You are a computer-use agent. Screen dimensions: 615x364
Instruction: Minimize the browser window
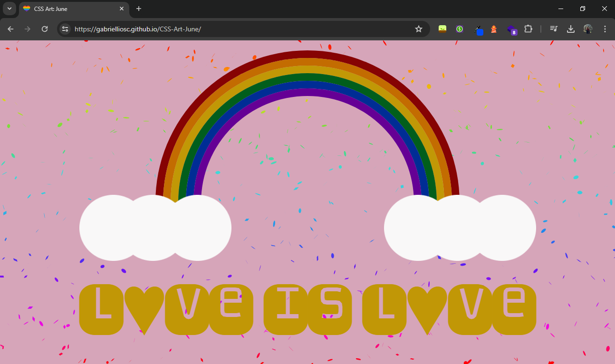561,9
